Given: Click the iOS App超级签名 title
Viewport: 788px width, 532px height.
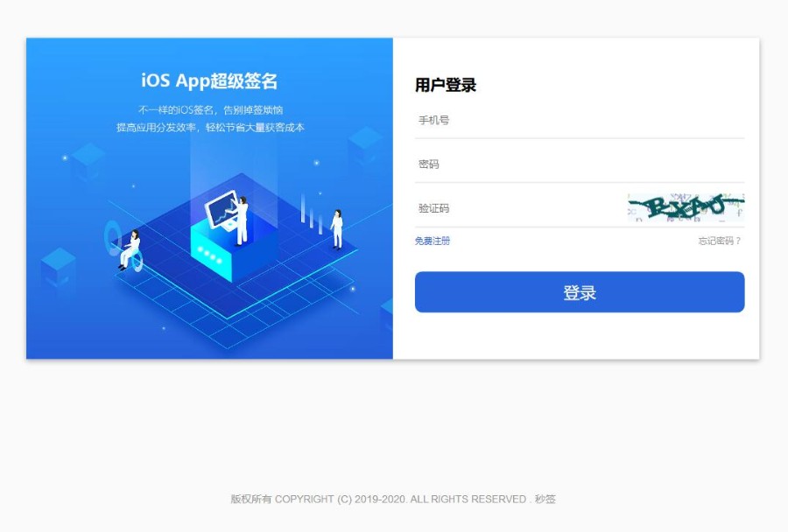Looking at the screenshot, I should [x=209, y=80].
